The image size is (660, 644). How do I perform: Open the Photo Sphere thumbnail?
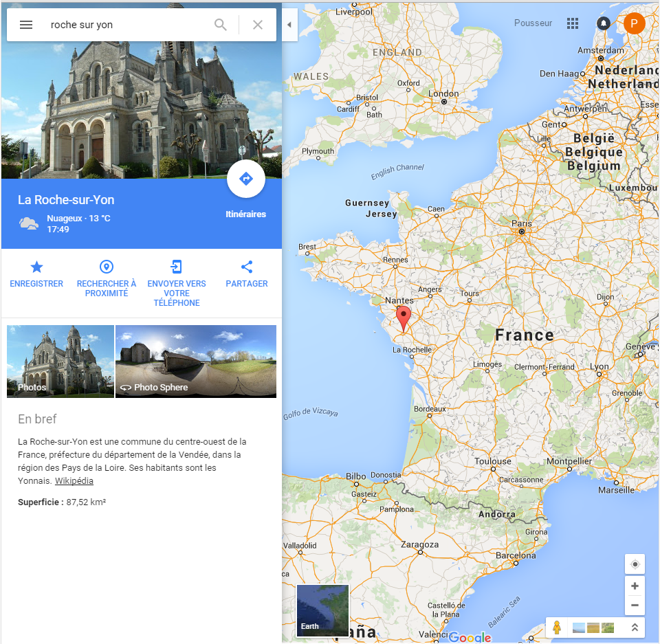(x=196, y=361)
